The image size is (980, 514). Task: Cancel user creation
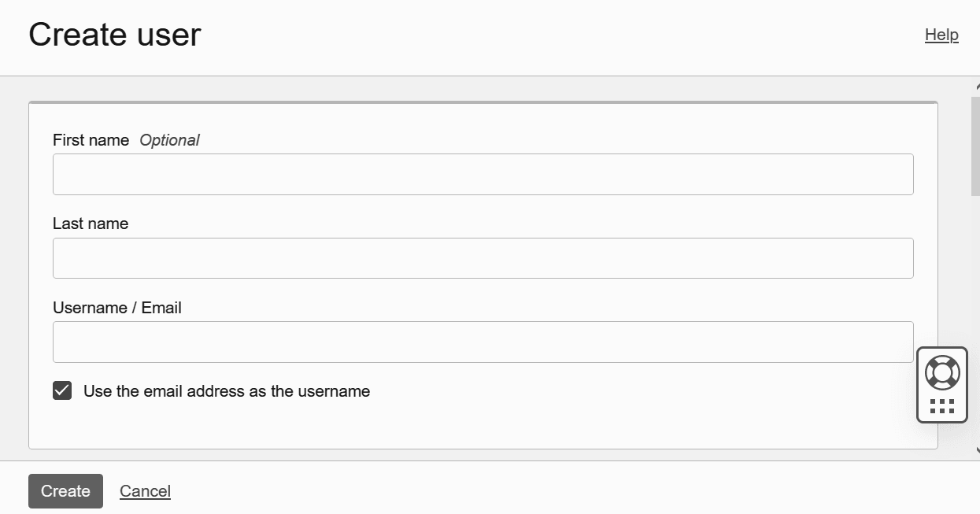(x=145, y=491)
